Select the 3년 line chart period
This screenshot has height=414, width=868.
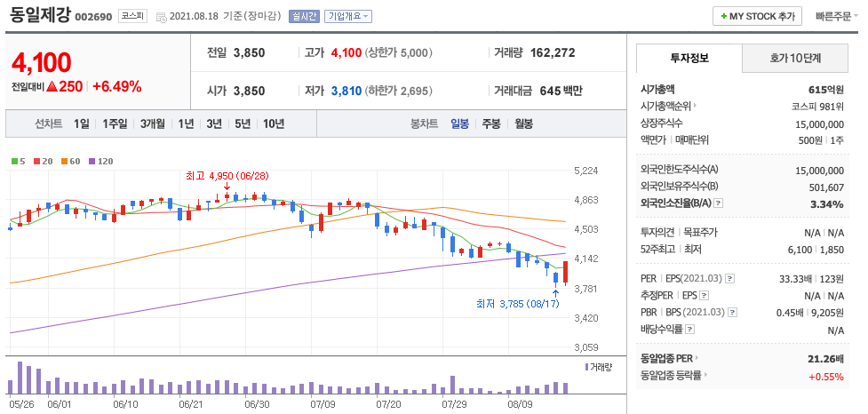click(x=214, y=124)
